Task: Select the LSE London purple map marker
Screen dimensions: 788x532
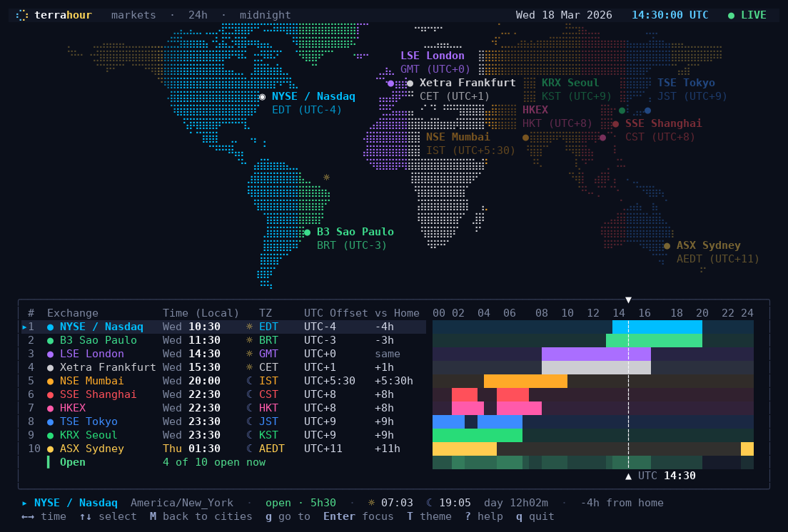Action: (x=390, y=83)
